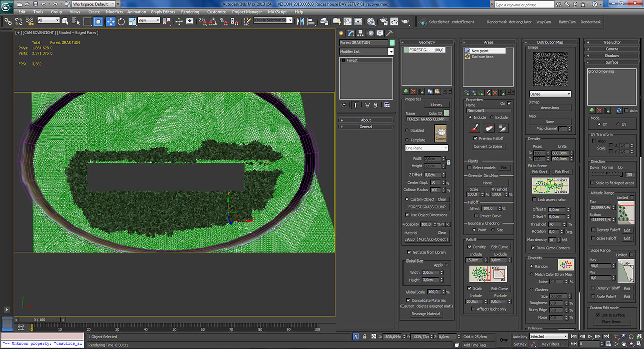Open the Modifiers menu
Viewport: 644px width, 349px height.
[x=114, y=12]
